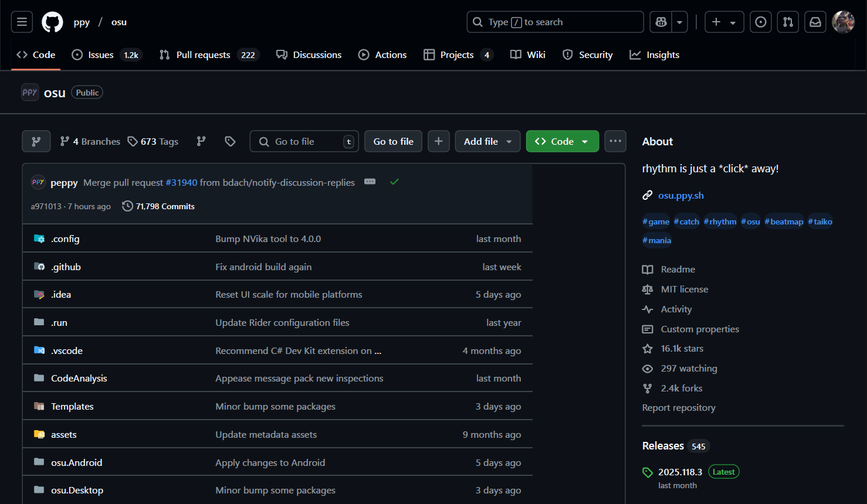Select the #rhythm topic tag
867x504 pixels.
click(x=720, y=222)
